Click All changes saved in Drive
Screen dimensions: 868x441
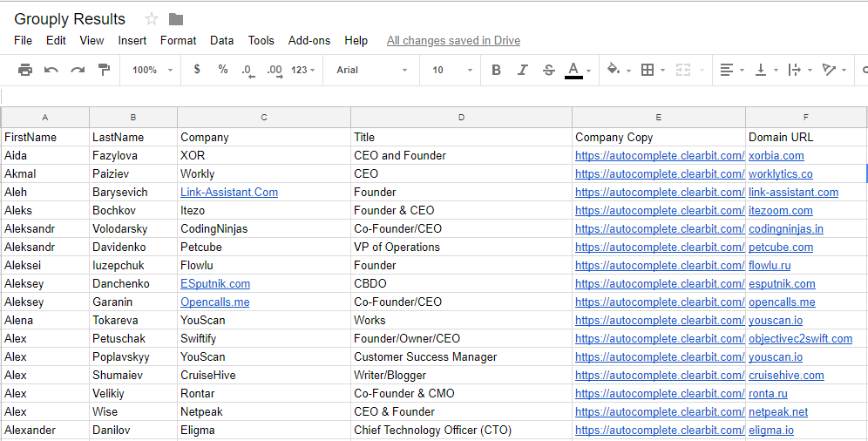[x=453, y=40]
